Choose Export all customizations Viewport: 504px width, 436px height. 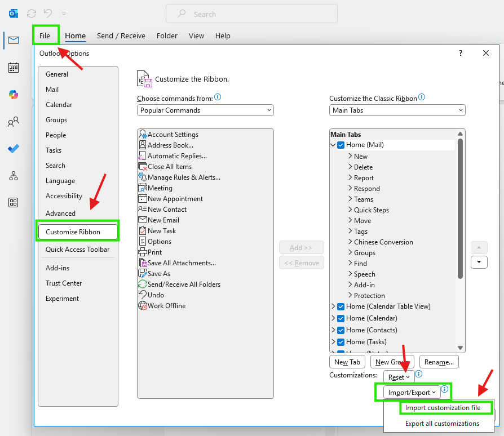pos(442,424)
